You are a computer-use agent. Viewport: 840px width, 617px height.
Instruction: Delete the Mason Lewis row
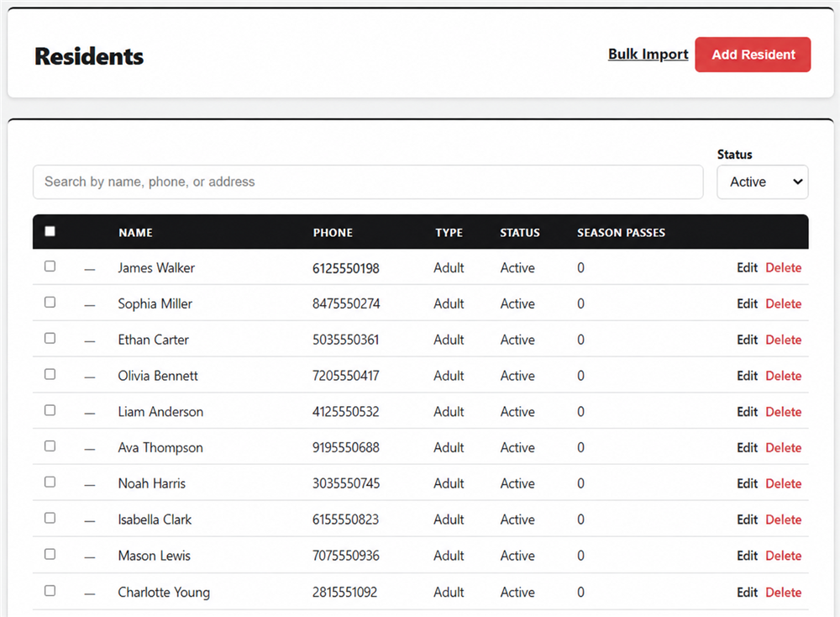[x=783, y=556]
